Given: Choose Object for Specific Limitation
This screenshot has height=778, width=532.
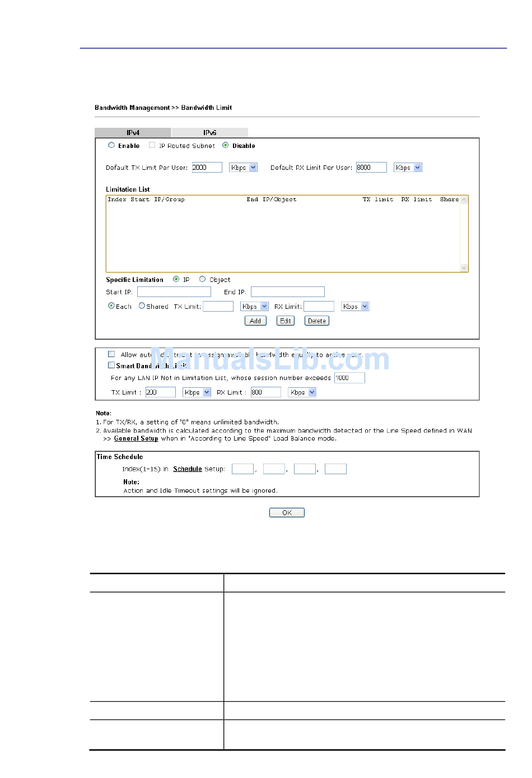Looking at the screenshot, I should [203, 279].
